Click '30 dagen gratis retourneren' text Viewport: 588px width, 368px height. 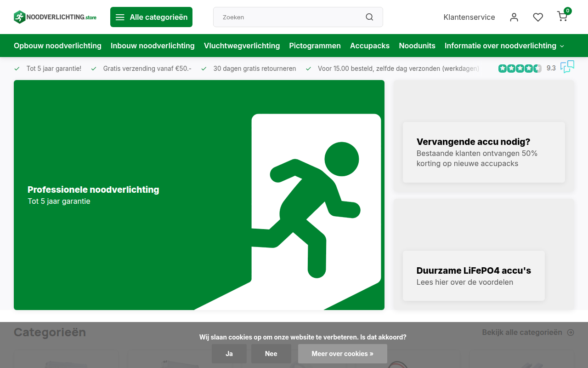[254, 69]
